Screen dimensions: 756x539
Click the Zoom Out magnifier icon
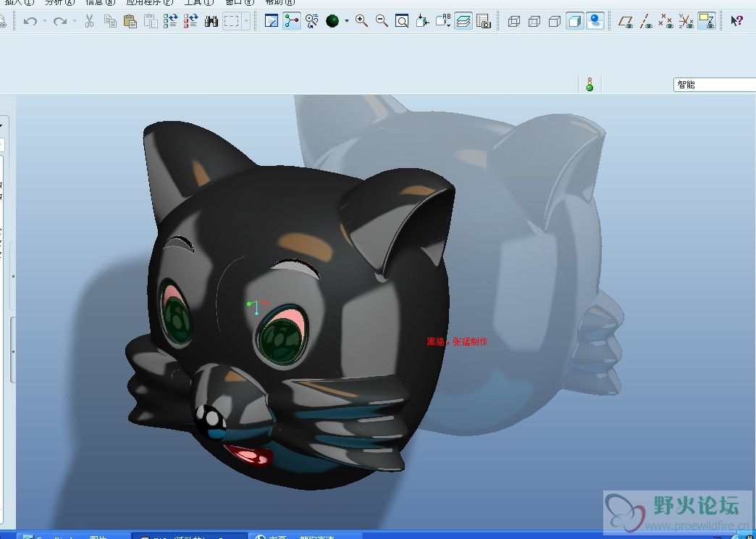382,21
